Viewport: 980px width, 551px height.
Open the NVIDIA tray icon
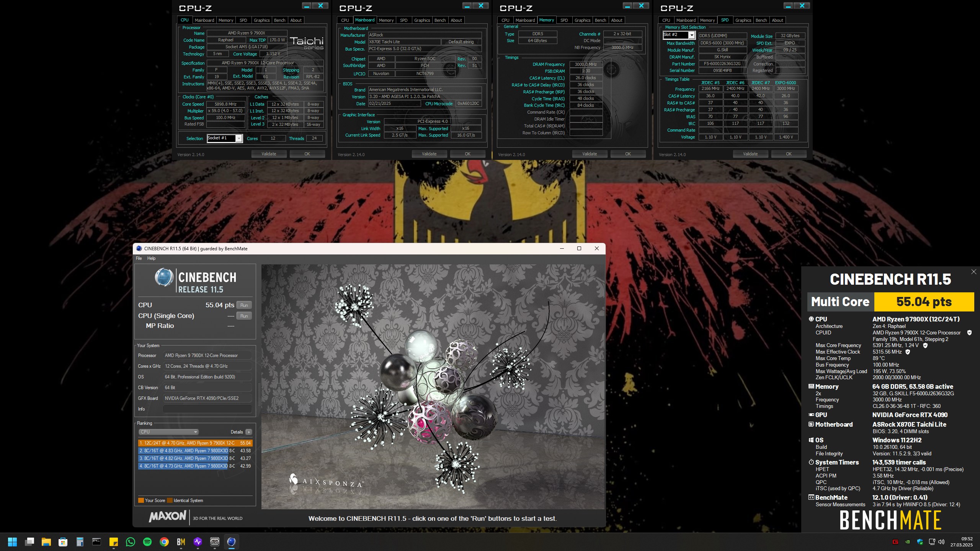908,542
